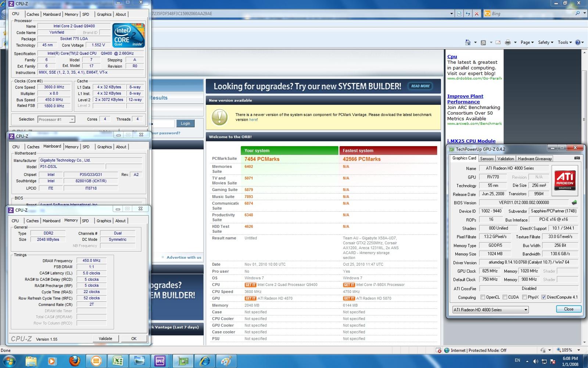Switch to SPD tab in Mainboard CPU-Z window
Screen dimensions: 588x368
pos(86,147)
